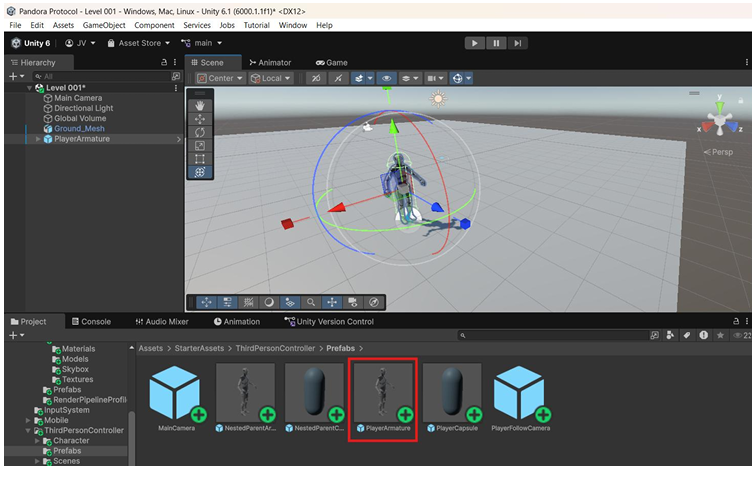Click the favorites star icon

(720, 335)
